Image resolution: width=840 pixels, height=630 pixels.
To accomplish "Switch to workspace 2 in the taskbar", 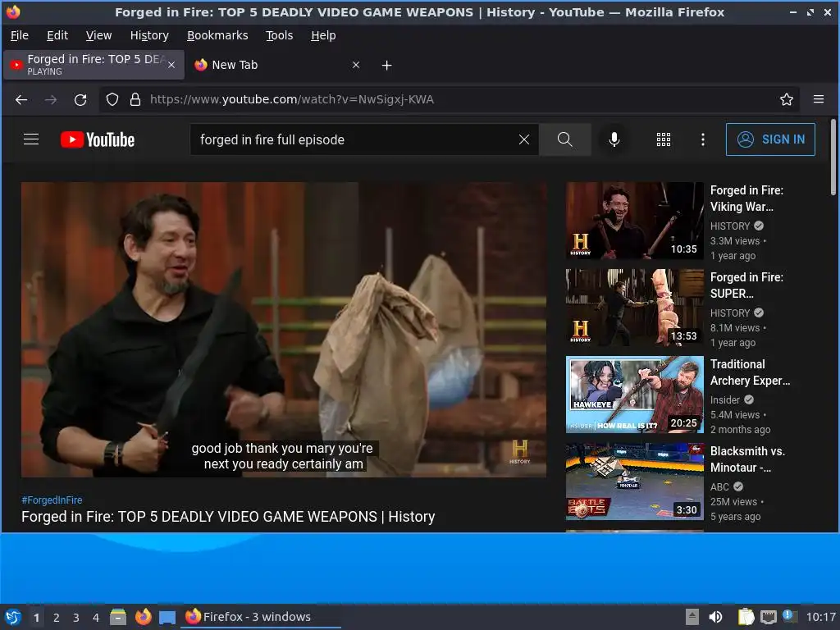I will [57, 618].
